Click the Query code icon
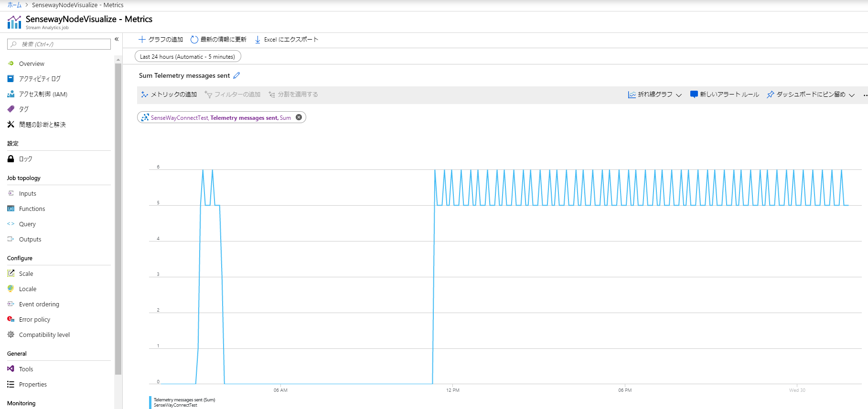The width and height of the screenshot is (868, 409). (11, 224)
